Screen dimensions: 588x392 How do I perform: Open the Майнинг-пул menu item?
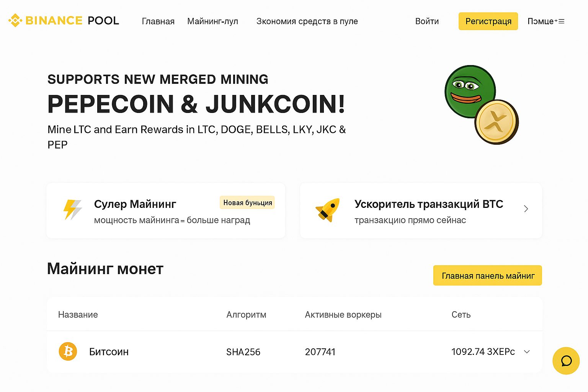click(x=212, y=21)
